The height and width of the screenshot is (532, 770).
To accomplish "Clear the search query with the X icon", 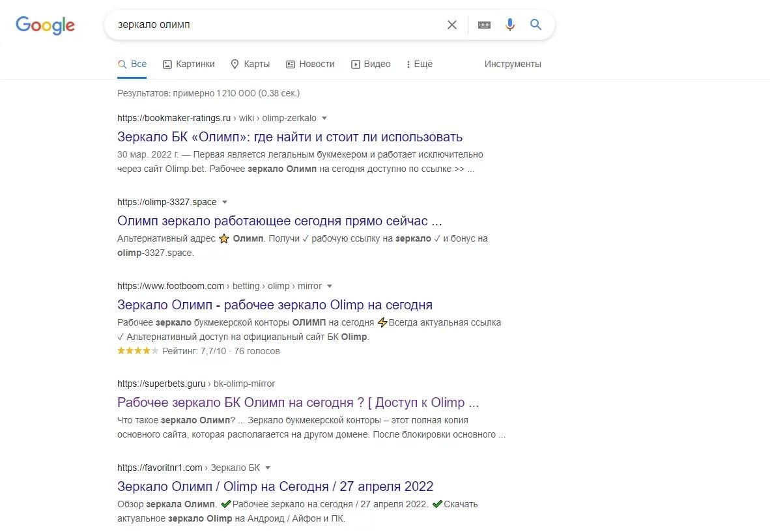I will point(452,25).
